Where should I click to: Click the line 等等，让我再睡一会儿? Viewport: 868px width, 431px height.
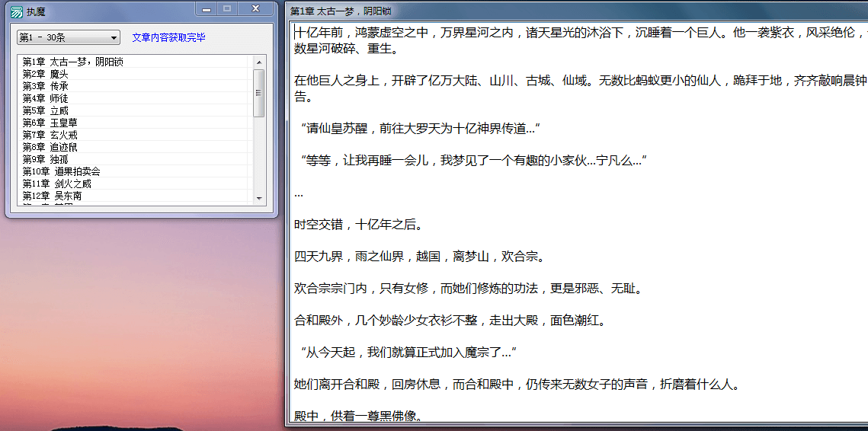[x=474, y=161]
